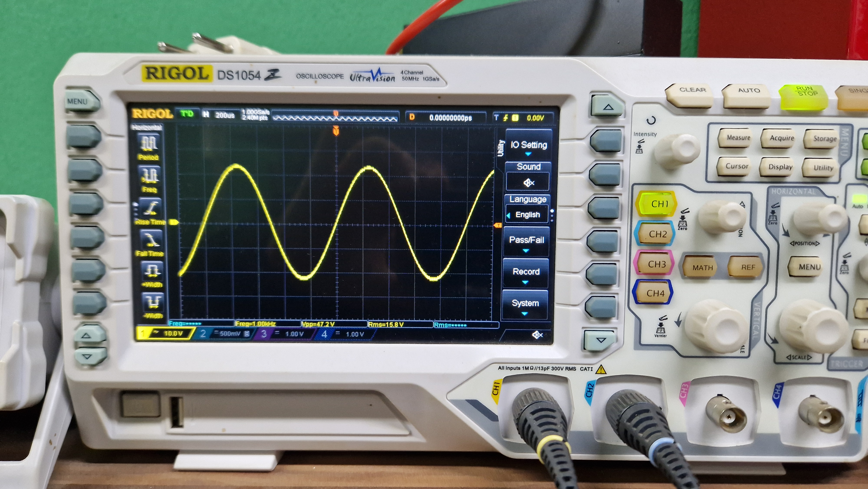Tap the orange trigger level marker at grid right
This screenshot has width=868, height=489.
498,225
